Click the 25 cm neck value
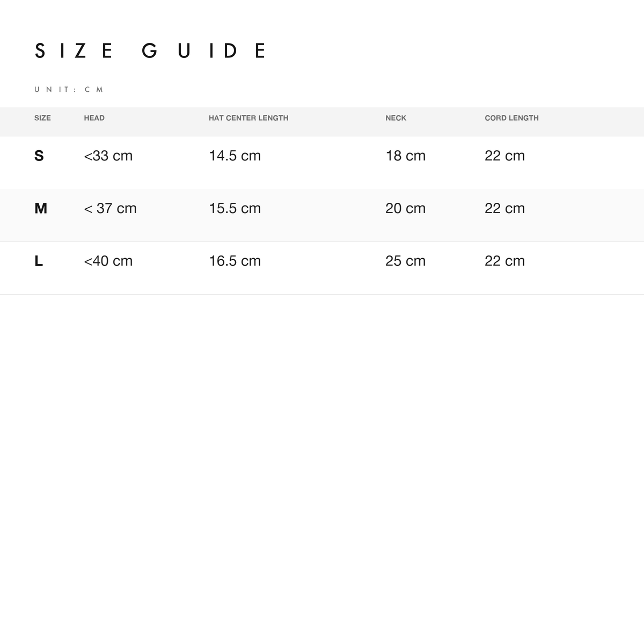The image size is (644, 644). tap(406, 261)
